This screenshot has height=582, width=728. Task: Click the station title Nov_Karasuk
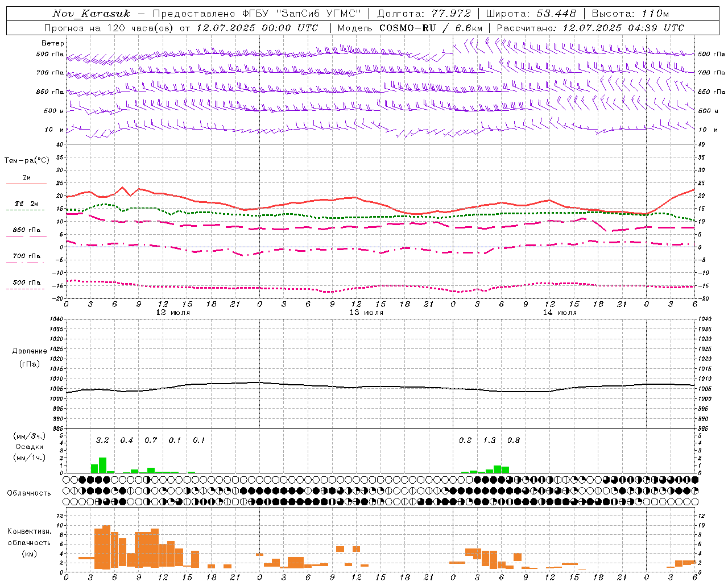click(x=91, y=14)
